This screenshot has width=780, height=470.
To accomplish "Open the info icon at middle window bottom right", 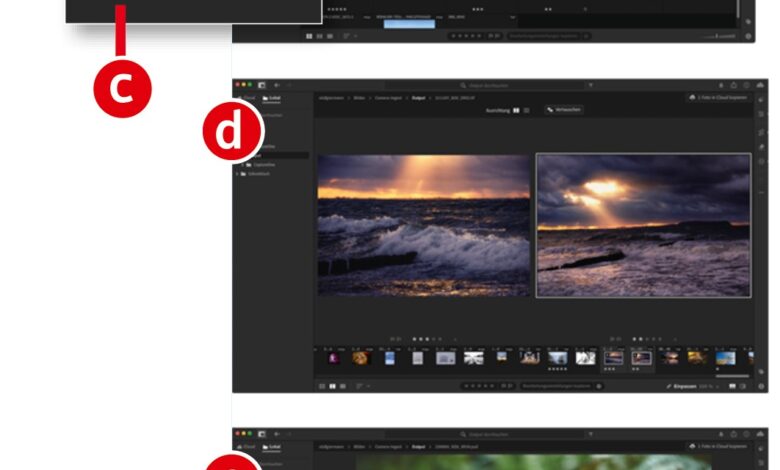I will pos(761,386).
